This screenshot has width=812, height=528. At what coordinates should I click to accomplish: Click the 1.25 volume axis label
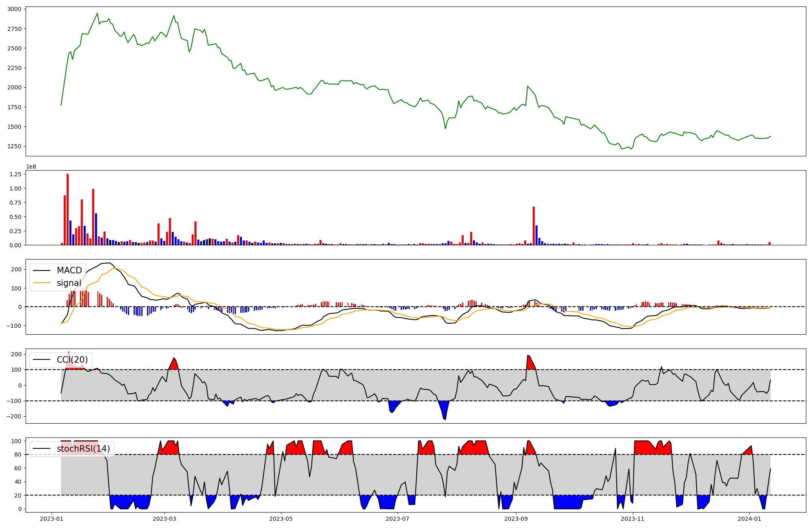click(15, 174)
